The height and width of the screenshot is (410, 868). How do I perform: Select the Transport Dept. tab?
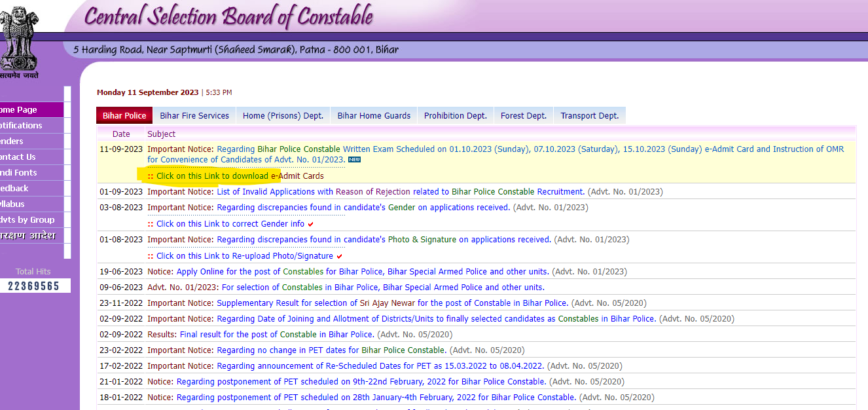coord(590,115)
